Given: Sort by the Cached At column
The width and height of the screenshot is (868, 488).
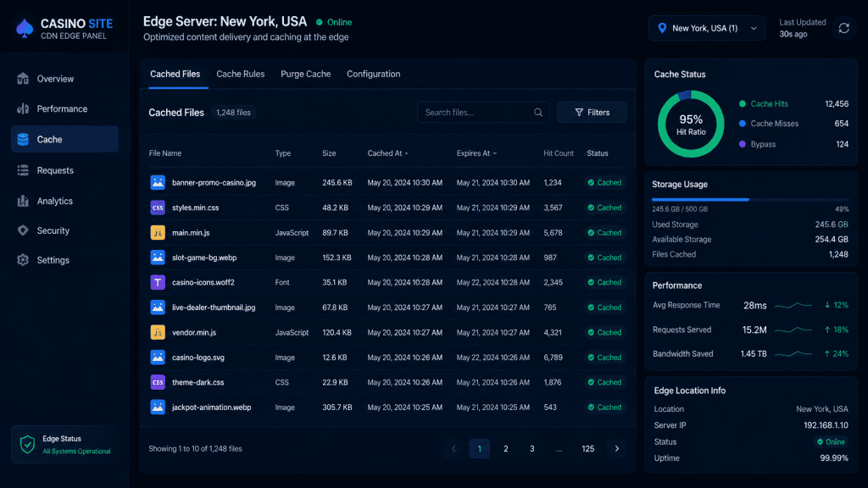Looking at the screenshot, I should [387, 153].
